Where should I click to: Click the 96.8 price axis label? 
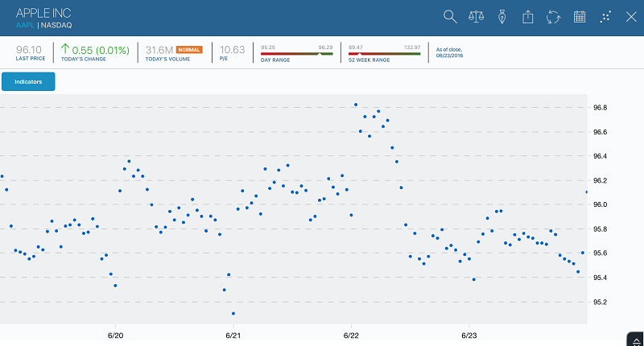pyautogui.click(x=600, y=108)
